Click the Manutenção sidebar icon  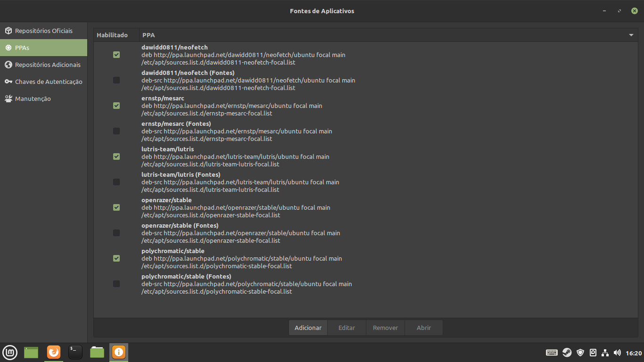pyautogui.click(x=8, y=99)
